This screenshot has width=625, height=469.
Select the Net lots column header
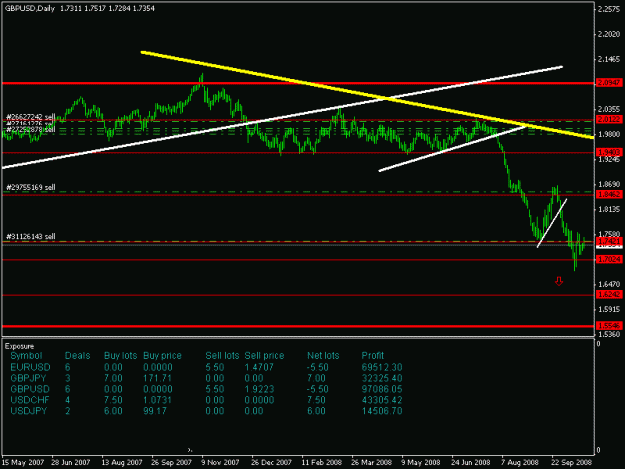[x=323, y=356]
